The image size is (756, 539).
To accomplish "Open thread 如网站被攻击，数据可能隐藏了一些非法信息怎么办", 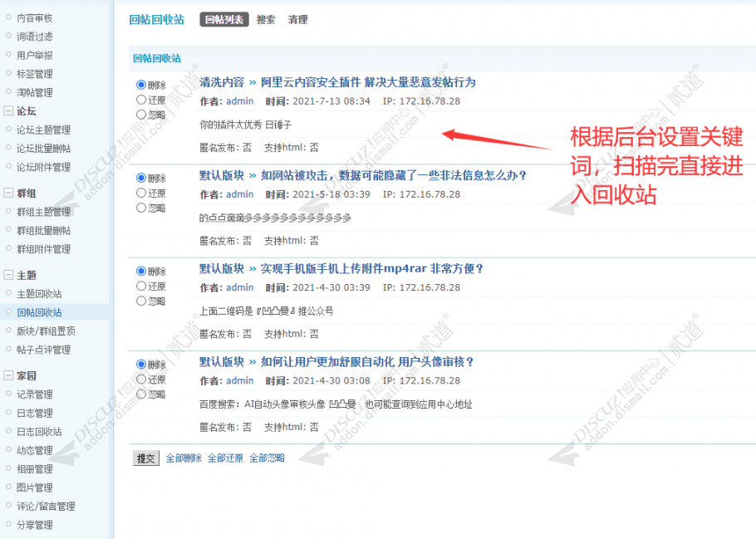I will coord(394,175).
